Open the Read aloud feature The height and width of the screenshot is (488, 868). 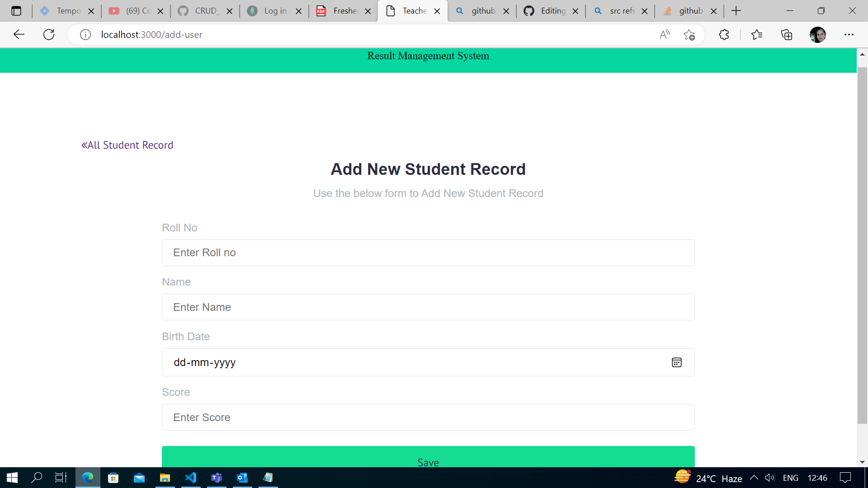pyautogui.click(x=665, y=34)
